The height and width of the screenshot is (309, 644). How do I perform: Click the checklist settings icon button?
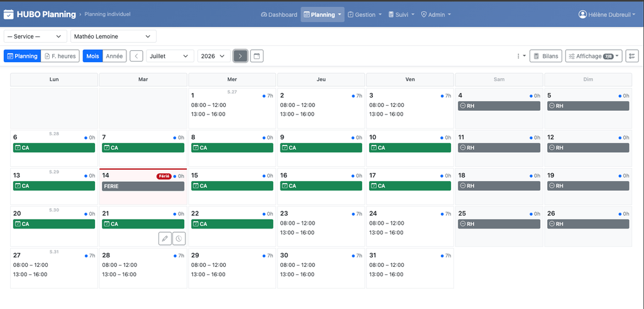click(x=632, y=56)
